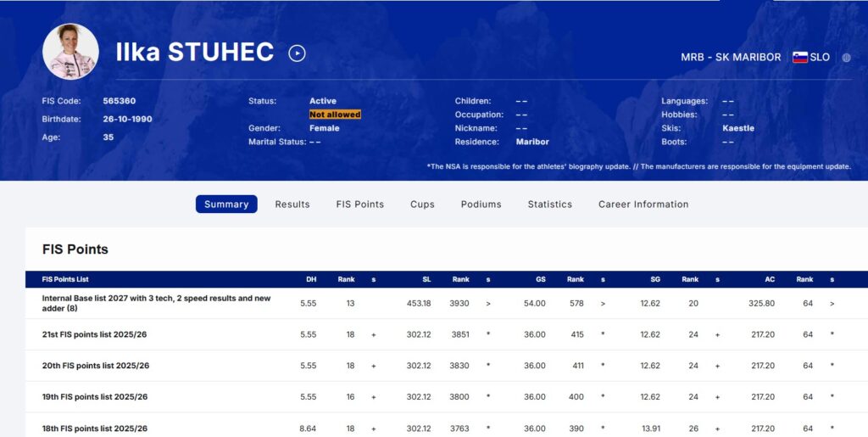Click the orange Not allowed status badge
This screenshot has width=868, height=437.
pyautogui.click(x=335, y=115)
